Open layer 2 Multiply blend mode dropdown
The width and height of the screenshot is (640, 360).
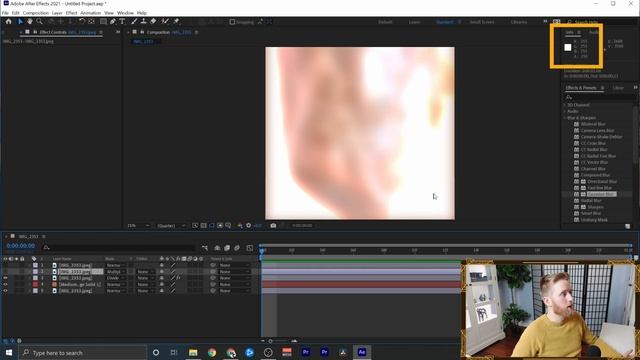click(116, 272)
